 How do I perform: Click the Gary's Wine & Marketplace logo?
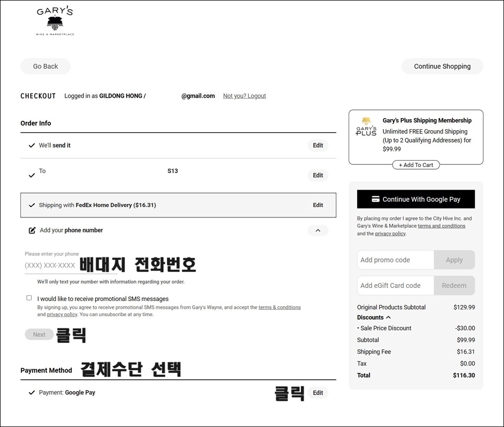pos(55,21)
